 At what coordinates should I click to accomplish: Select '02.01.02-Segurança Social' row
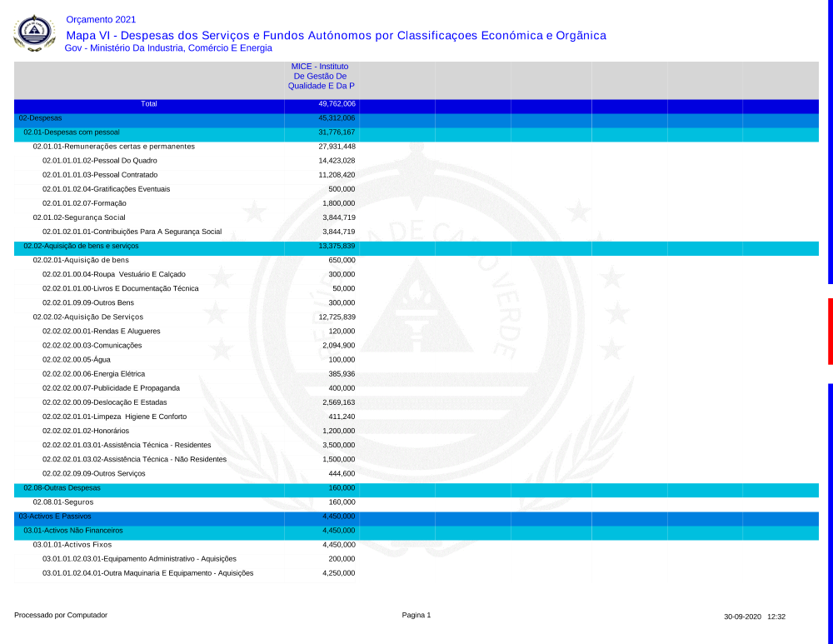(x=79, y=217)
